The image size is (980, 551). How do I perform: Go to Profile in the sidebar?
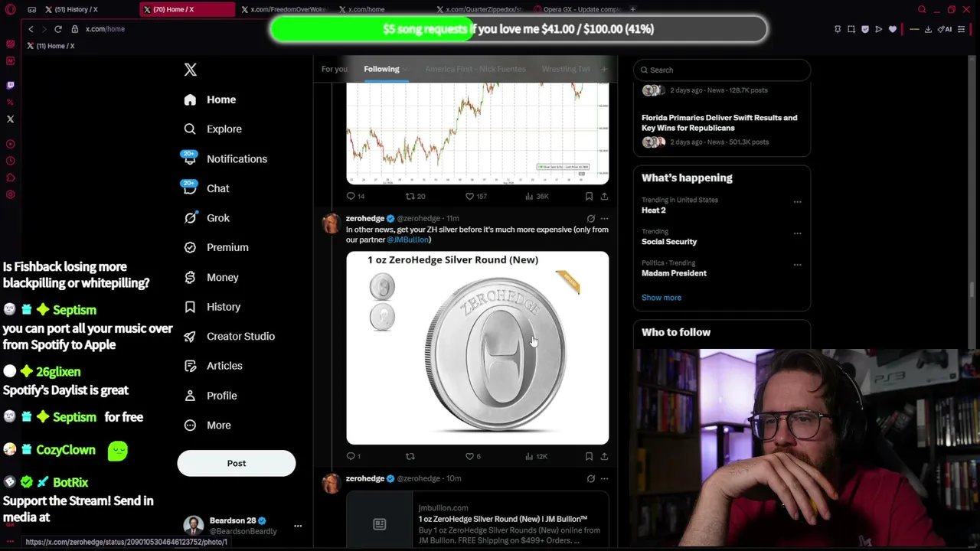click(211, 396)
